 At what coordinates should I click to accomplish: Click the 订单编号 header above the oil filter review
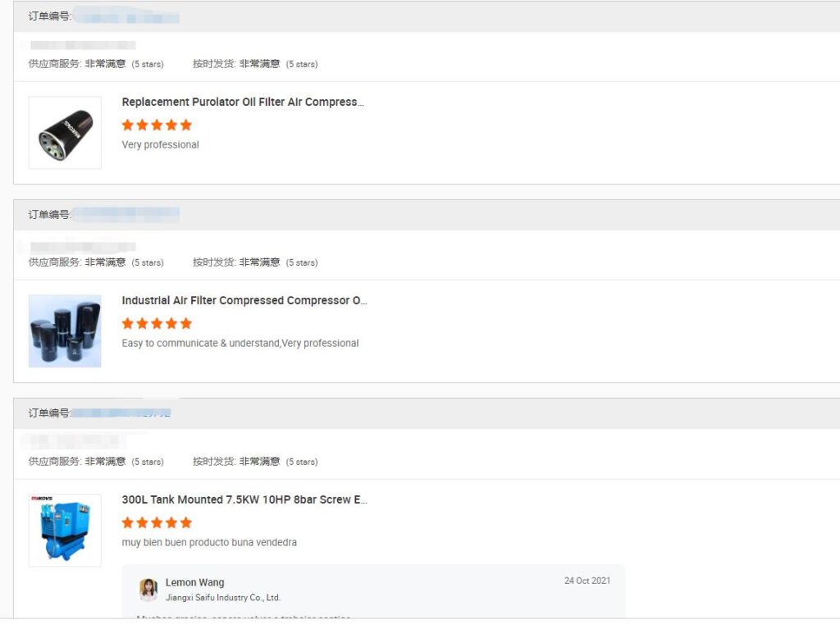pos(49,16)
